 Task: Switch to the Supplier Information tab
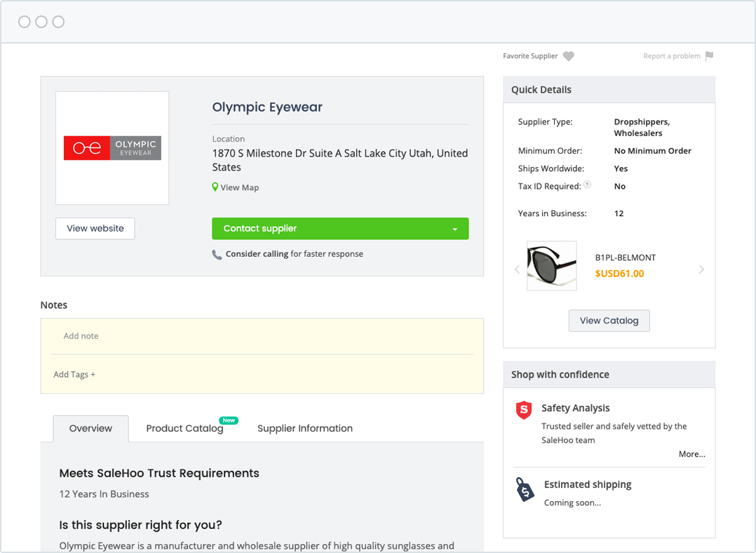pos(304,429)
